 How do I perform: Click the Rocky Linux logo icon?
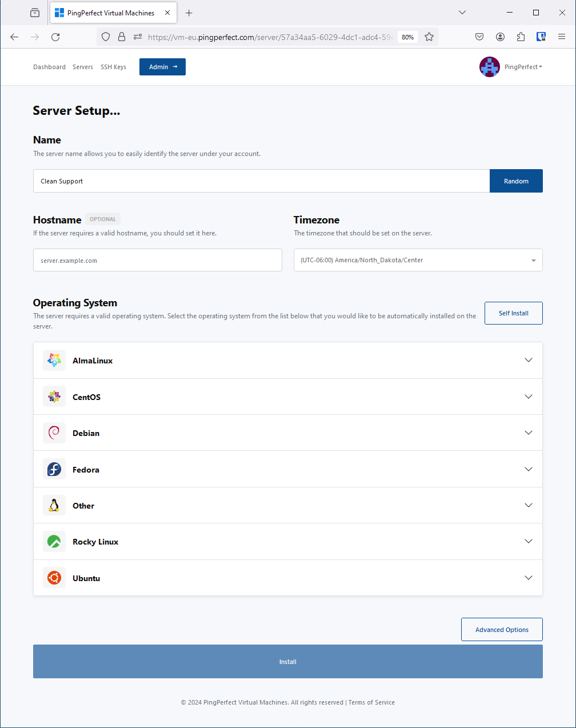54,542
